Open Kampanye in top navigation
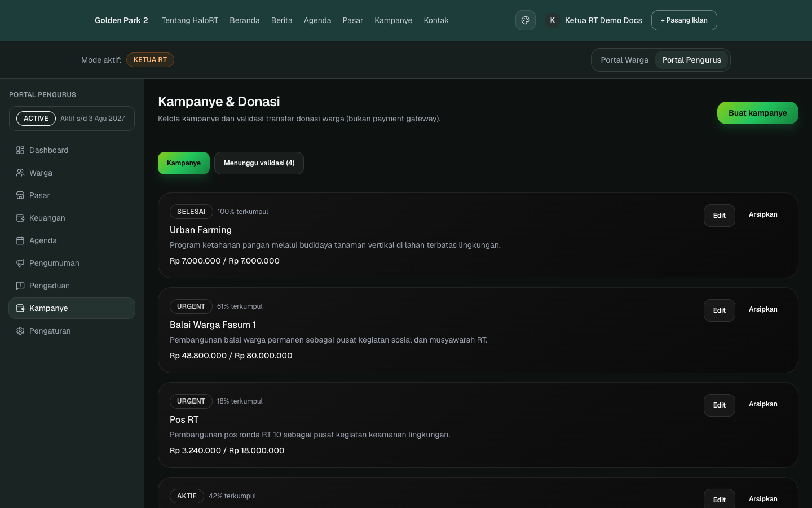Screen dimensions: 812x508 click(394, 20)
